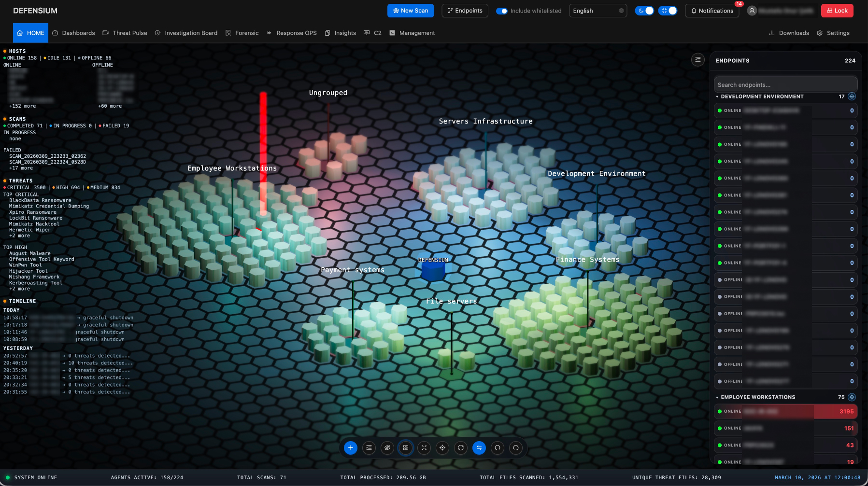Image resolution: width=868 pixels, height=486 pixels.
Task: Select the grid layout icon in the bottom toolbar
Action: [x=406, y=448]
